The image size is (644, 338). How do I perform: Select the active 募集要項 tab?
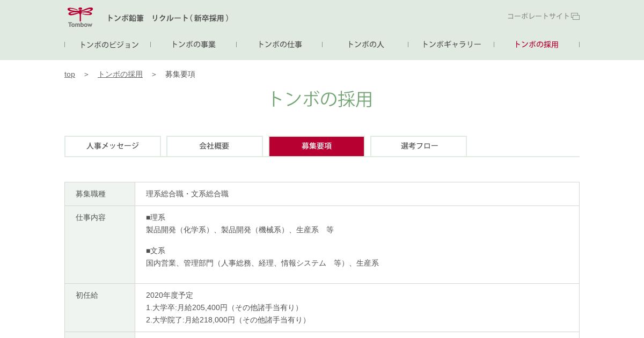pos(317,146)
